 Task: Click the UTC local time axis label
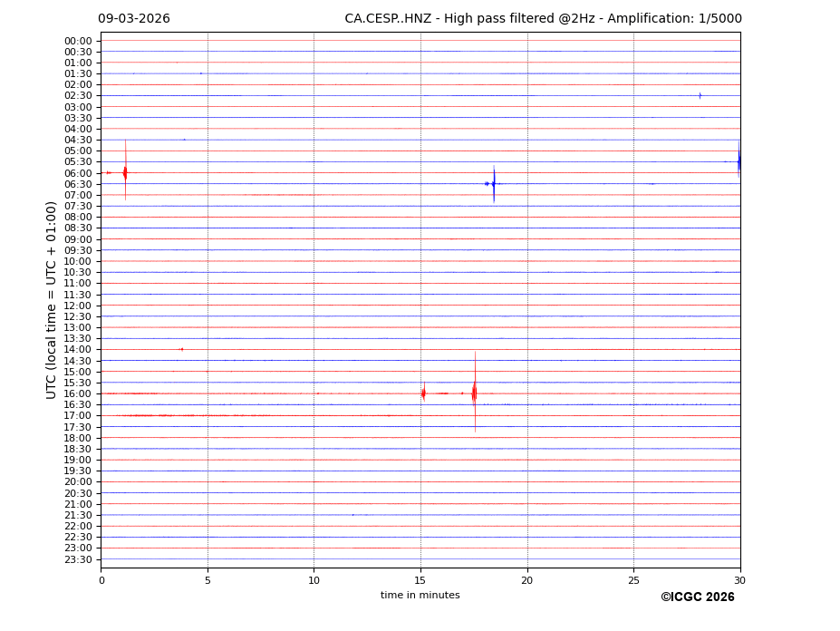pos(52,299)
